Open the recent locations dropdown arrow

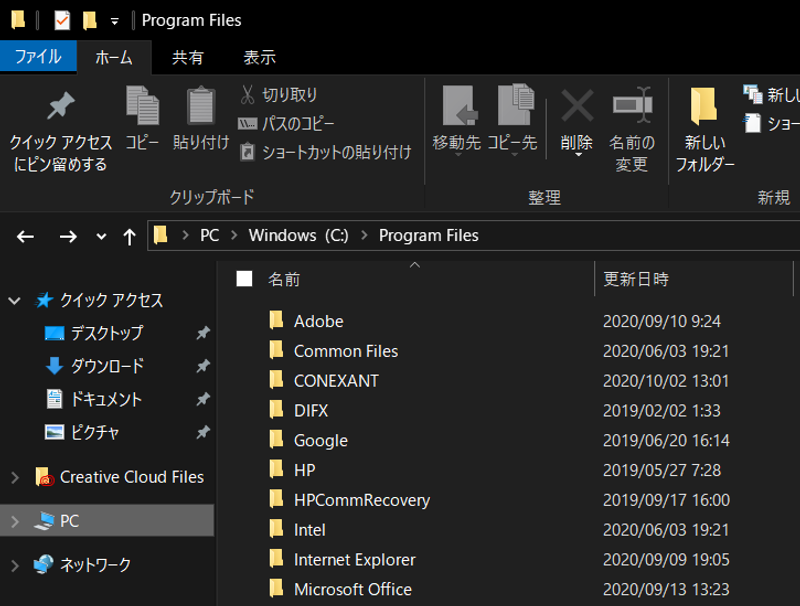click(x=101, y=237)
